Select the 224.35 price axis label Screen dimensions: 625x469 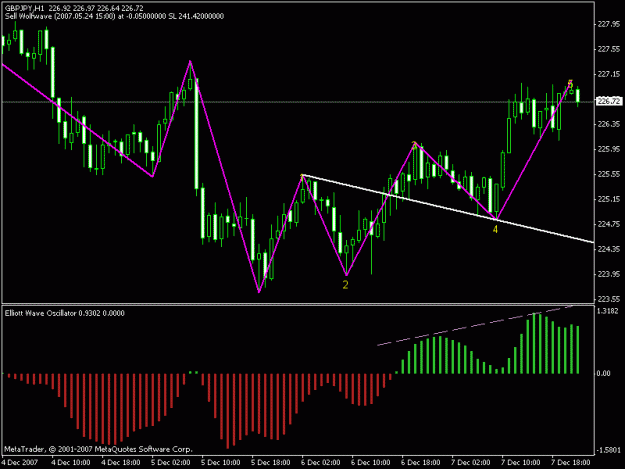coord(609,249)
